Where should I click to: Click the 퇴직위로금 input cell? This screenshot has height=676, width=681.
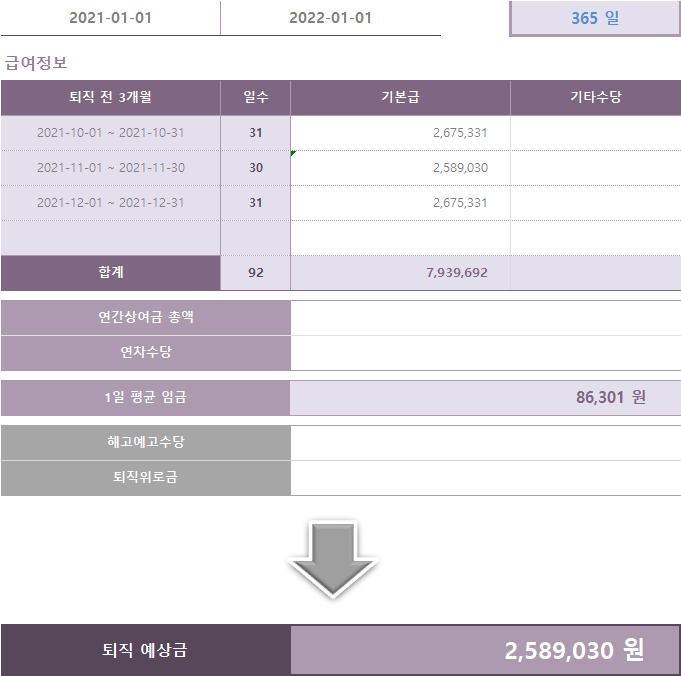pyautogui.click(x=485, y=478)
